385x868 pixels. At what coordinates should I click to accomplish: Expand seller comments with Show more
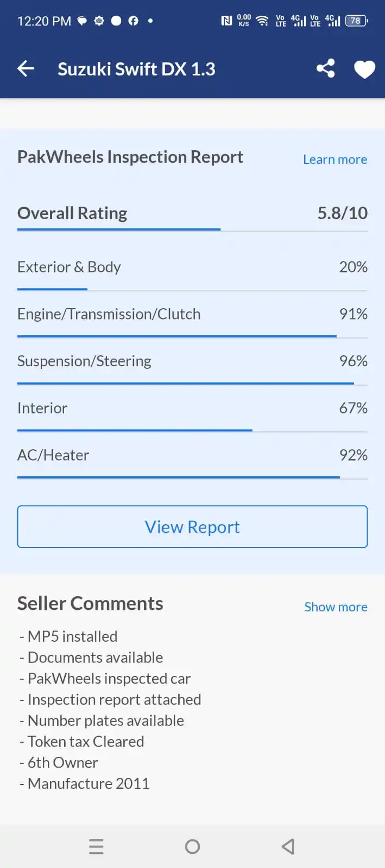point(336,607)
